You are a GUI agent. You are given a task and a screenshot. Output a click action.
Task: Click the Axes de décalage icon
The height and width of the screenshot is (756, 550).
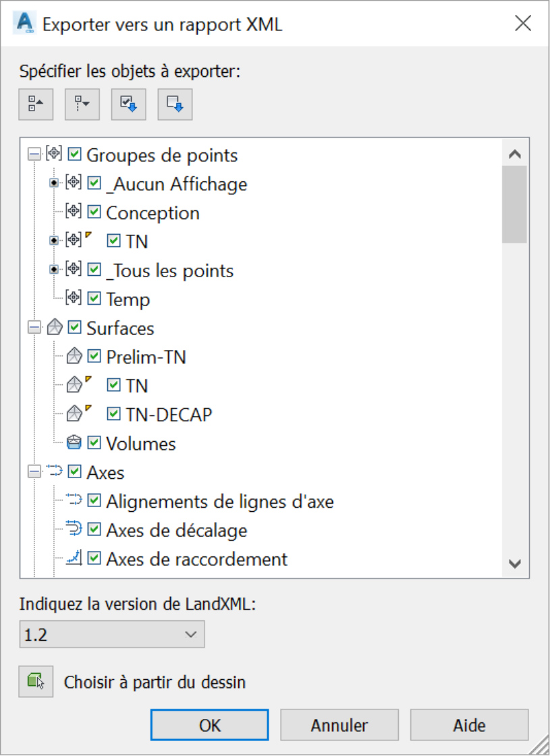74,529
